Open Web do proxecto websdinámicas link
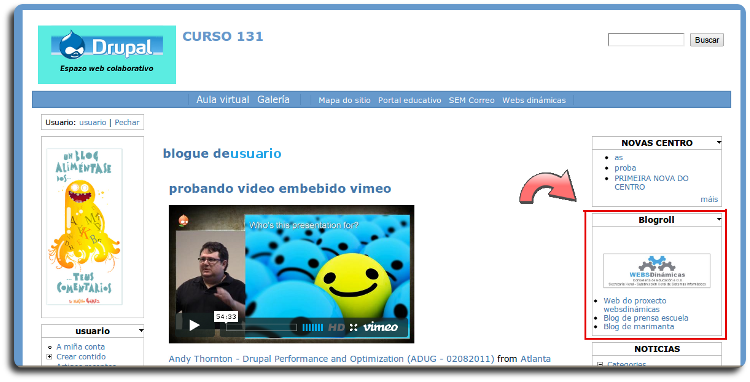Image resolution: width=750 pixels, height=382 pixels. click(635, 305)
